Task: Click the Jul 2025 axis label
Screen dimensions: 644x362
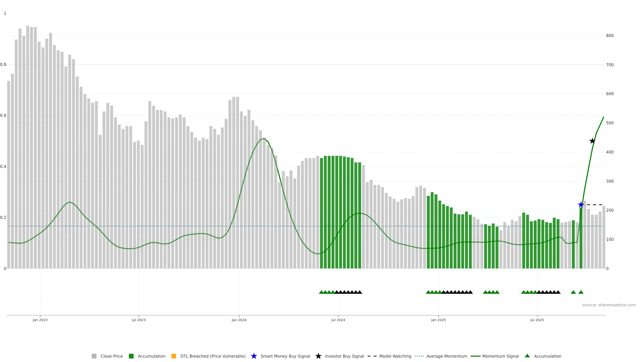Action: click(x=537, y=320)
